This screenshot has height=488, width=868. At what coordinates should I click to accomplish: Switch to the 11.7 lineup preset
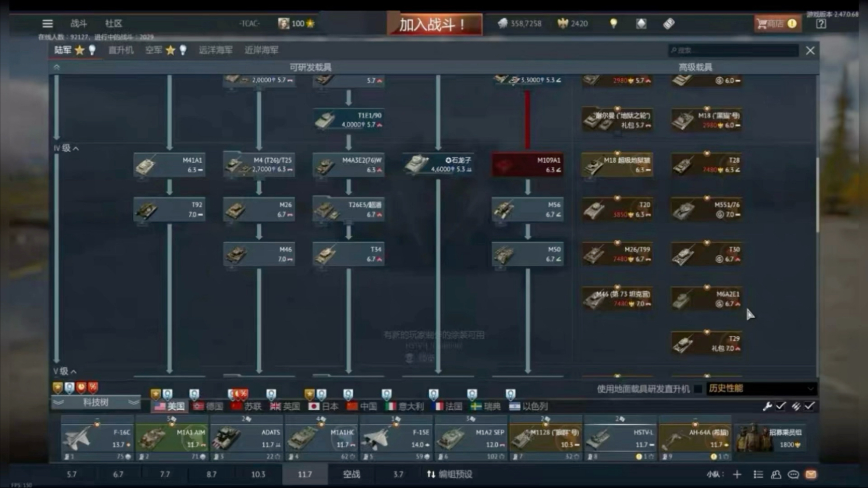click(305, 474)
